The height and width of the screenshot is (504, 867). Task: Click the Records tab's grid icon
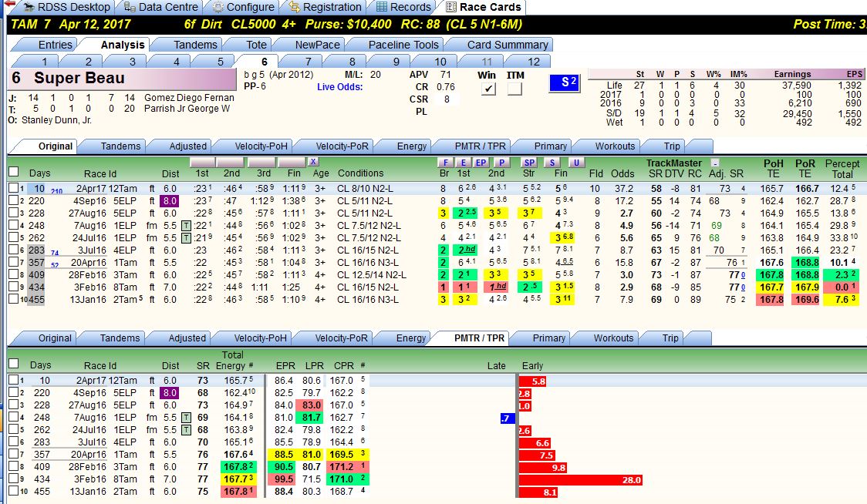[382, 7]
